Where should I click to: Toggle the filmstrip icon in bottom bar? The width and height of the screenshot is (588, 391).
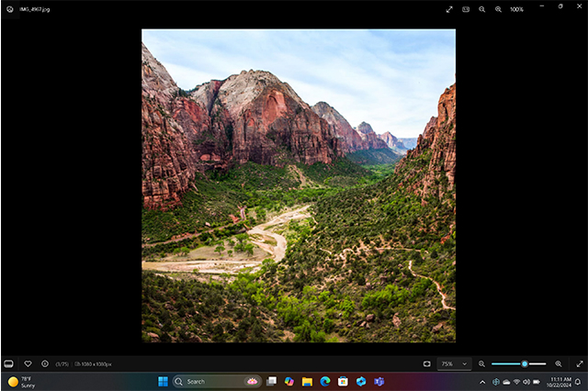tap(8, 363)
